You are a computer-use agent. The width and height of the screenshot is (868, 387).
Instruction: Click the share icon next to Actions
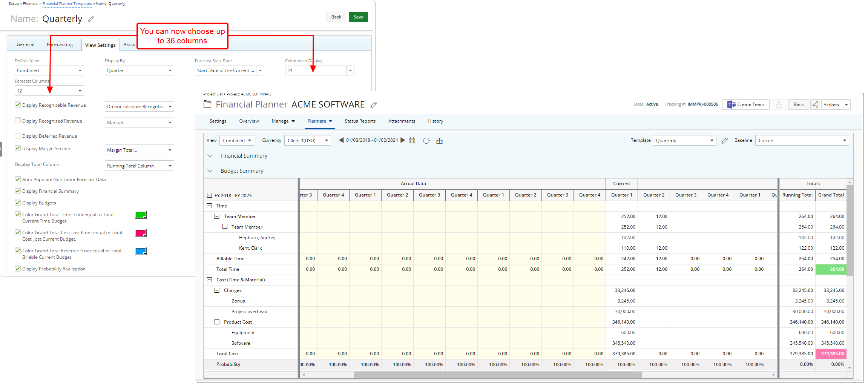coord(815,104)
